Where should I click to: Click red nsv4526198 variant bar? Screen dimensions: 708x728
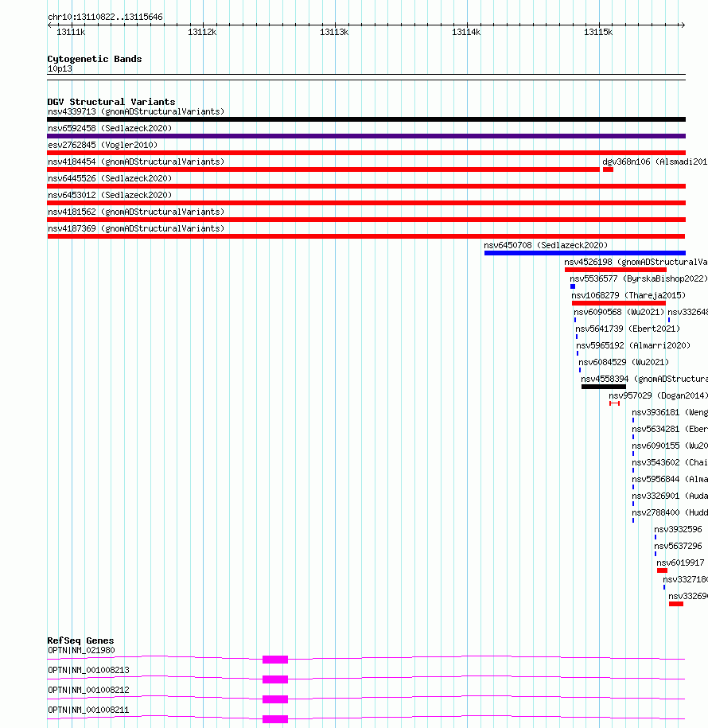(x=616, y=270)
